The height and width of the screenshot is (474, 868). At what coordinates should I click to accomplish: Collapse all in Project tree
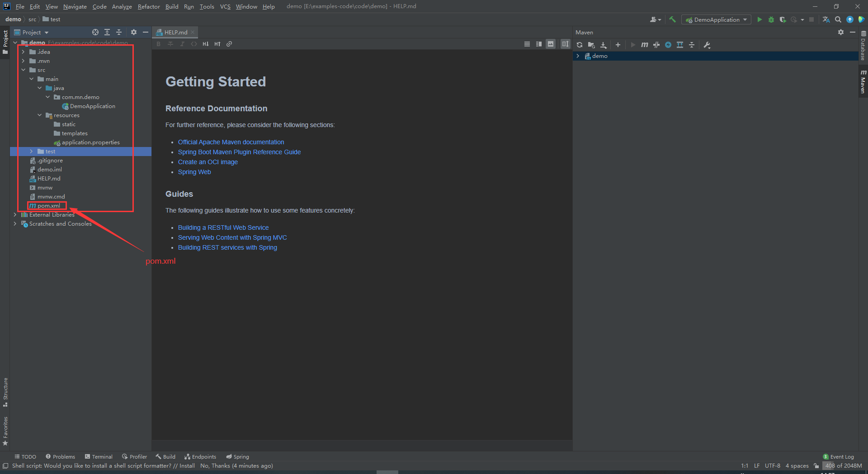coord(119,32)
